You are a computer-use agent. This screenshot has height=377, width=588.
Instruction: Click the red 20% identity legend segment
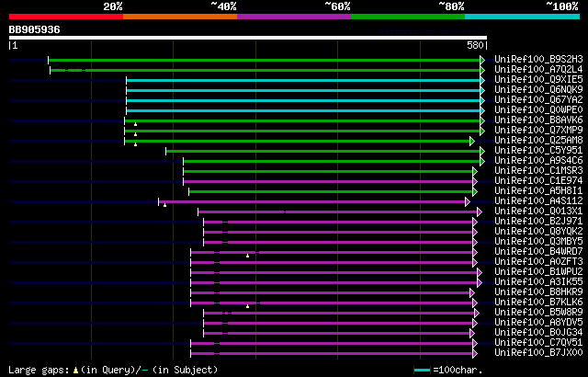click(66, 17)
